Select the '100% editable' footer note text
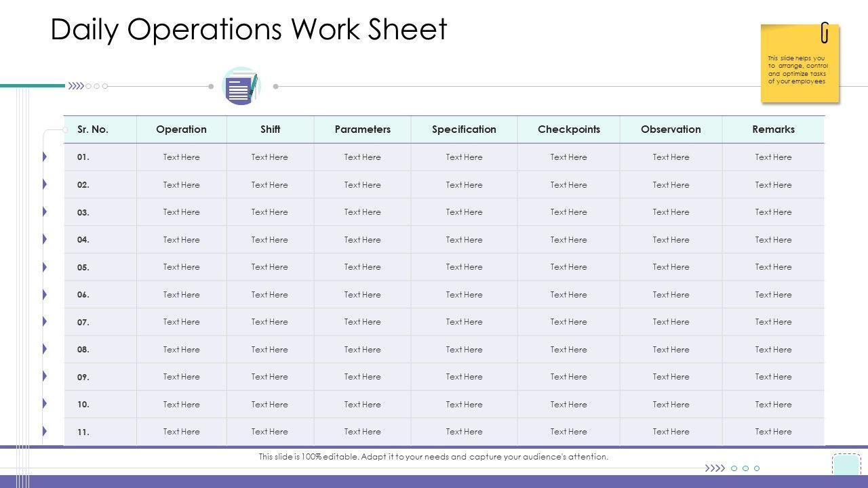868x488 pixels. (433, 457)
